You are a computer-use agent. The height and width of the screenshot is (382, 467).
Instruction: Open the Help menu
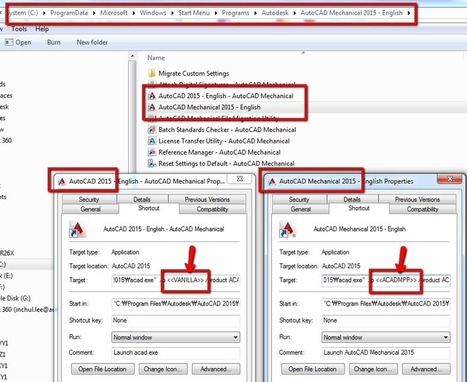pos(42,29)
